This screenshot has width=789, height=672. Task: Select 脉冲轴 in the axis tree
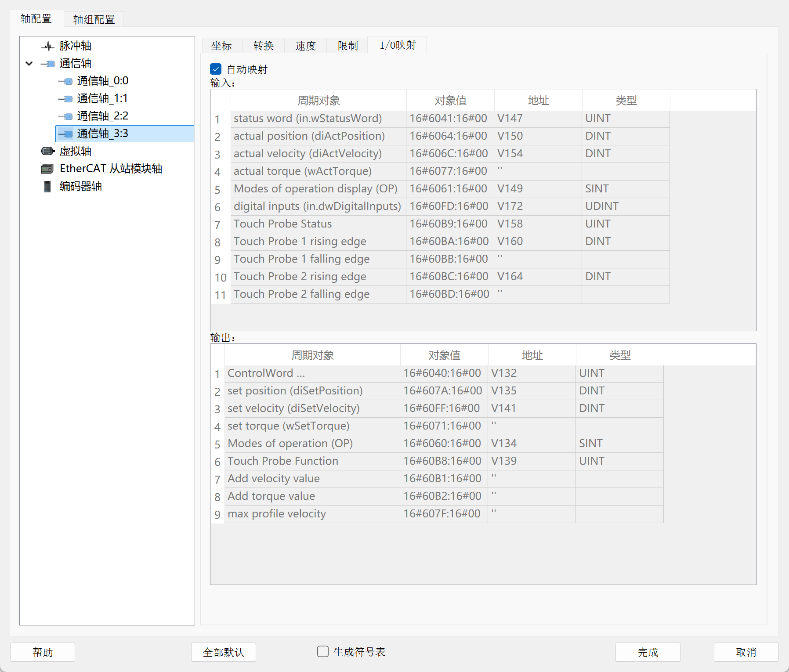[76, 46]
